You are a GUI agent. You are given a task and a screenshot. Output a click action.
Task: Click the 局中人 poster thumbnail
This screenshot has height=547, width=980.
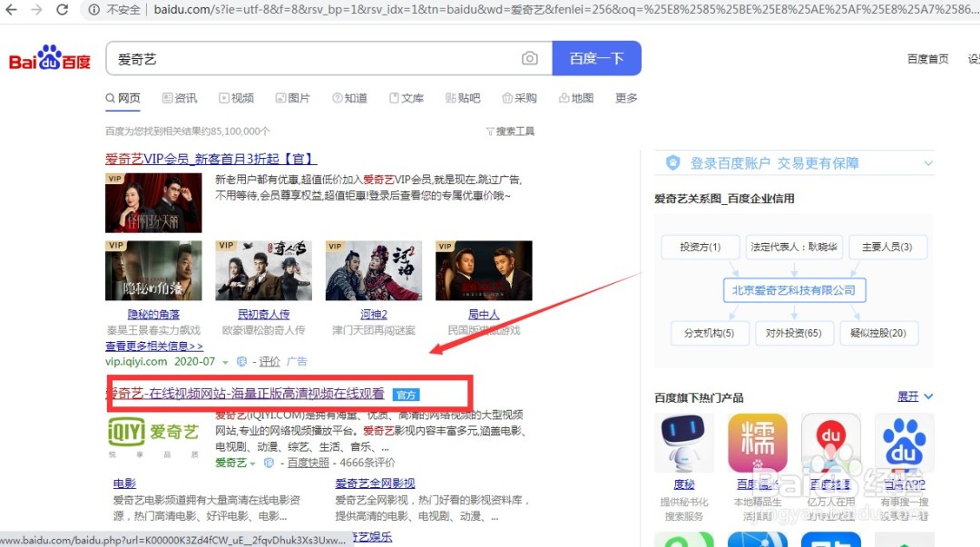tap(484, 270)
